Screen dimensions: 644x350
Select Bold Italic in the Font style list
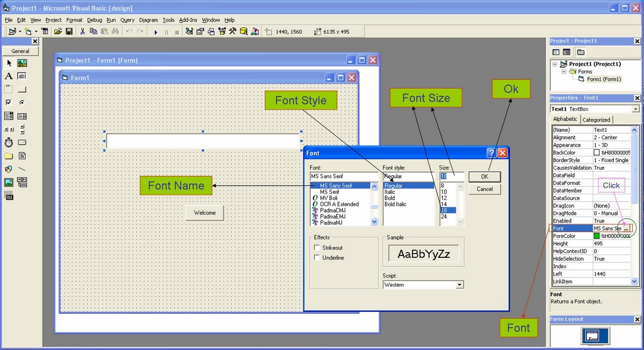tap(395, 204)
